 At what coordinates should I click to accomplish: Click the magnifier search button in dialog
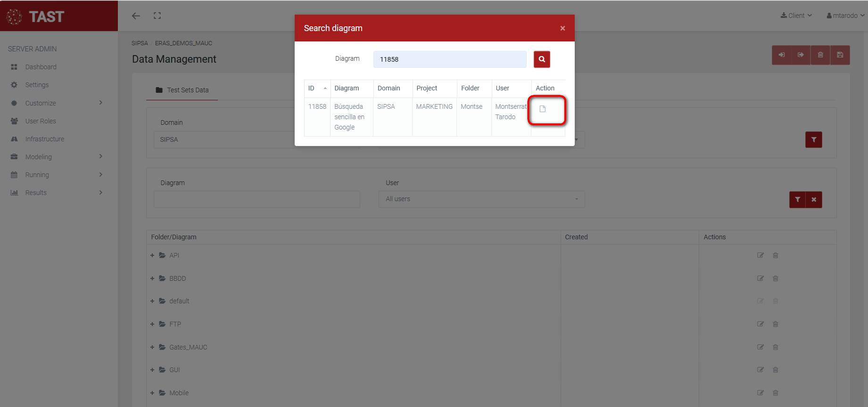[542, 59]
